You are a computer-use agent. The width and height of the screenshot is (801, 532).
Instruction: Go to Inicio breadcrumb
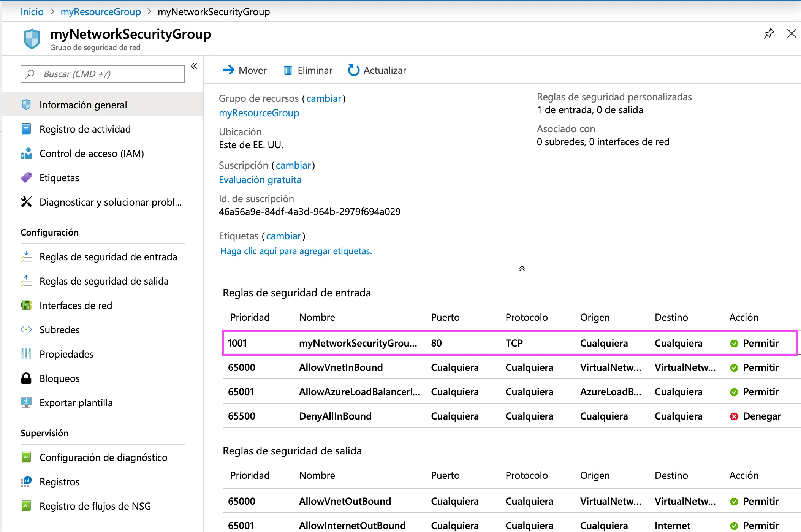coord(32,12)
